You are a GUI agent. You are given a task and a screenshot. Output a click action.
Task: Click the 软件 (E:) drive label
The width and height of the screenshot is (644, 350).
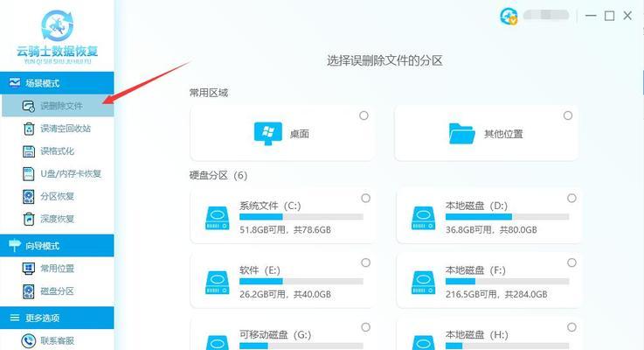(x=260, y=270)
